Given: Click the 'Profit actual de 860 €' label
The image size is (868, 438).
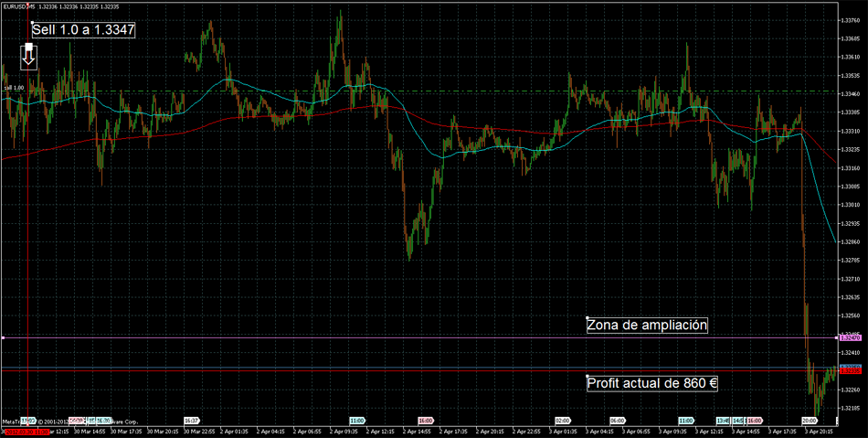Looking at the screenshot, I should [x=651, y=383].
